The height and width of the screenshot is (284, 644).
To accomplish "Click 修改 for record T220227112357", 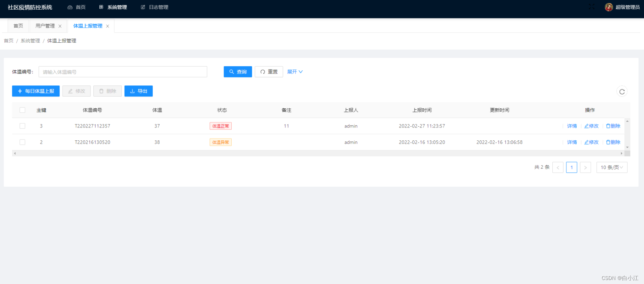I will pos(591,126).
